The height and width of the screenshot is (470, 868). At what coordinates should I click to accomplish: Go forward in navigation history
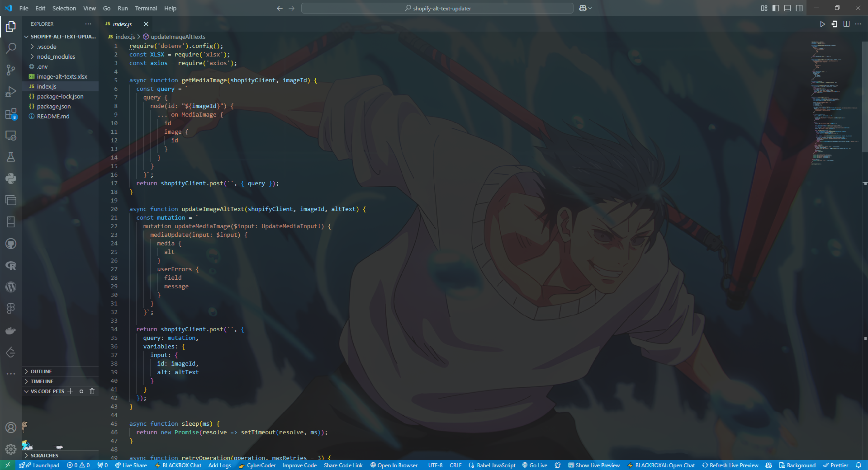(x=291, y=8)
